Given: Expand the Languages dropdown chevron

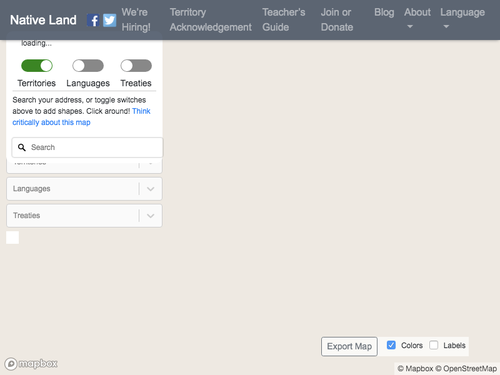Looking at the screenshot, I should 150,189.
